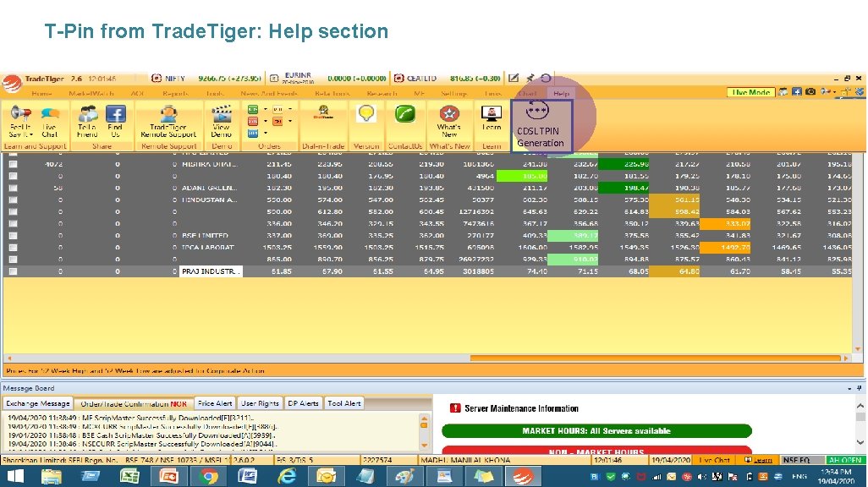Click message log scrollbar down arrow
Image resolution: width=868 pixels, height=487 pixels.
[425, 446]
